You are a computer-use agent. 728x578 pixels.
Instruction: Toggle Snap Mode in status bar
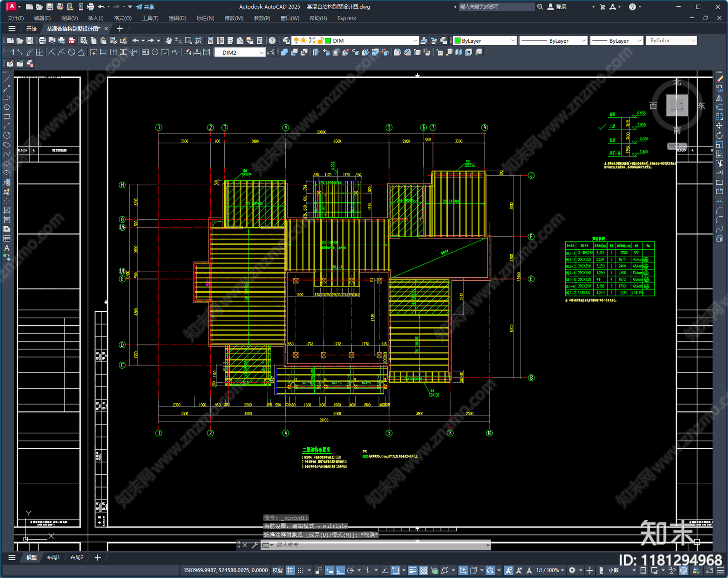[301, 570]
